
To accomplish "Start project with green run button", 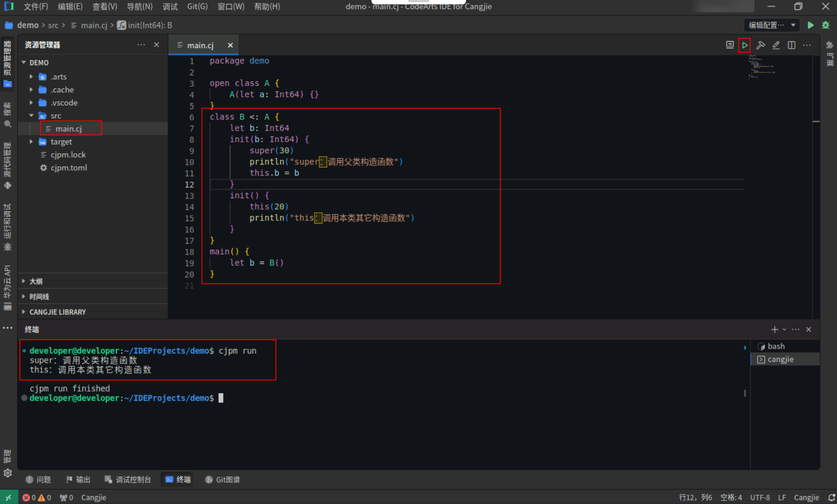I will click(810, 25).
